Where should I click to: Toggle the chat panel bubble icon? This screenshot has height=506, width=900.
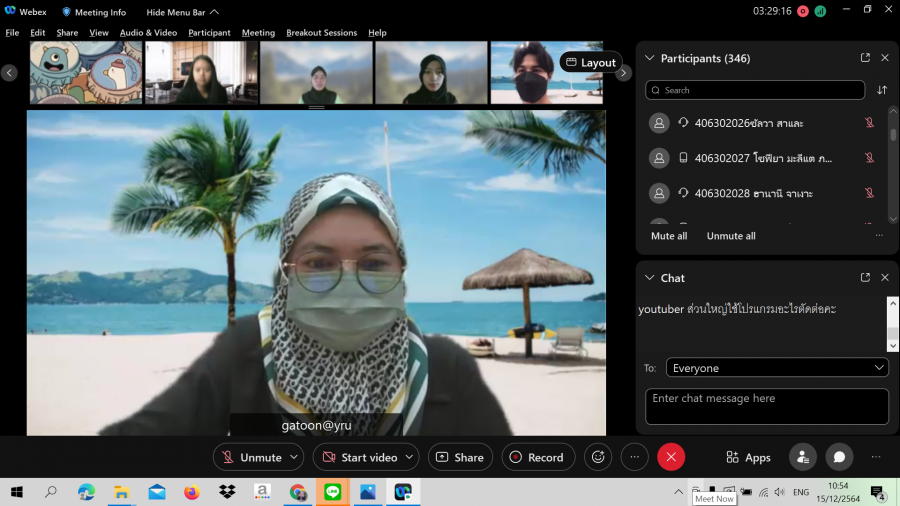point(839,457)
